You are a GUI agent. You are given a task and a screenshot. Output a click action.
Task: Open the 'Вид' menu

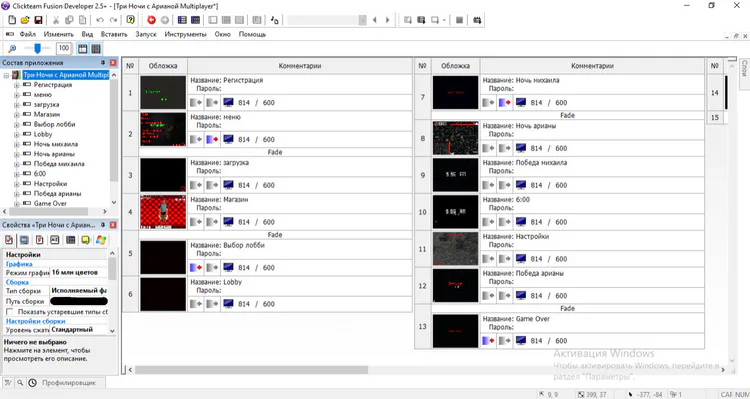tap(87, 34)
